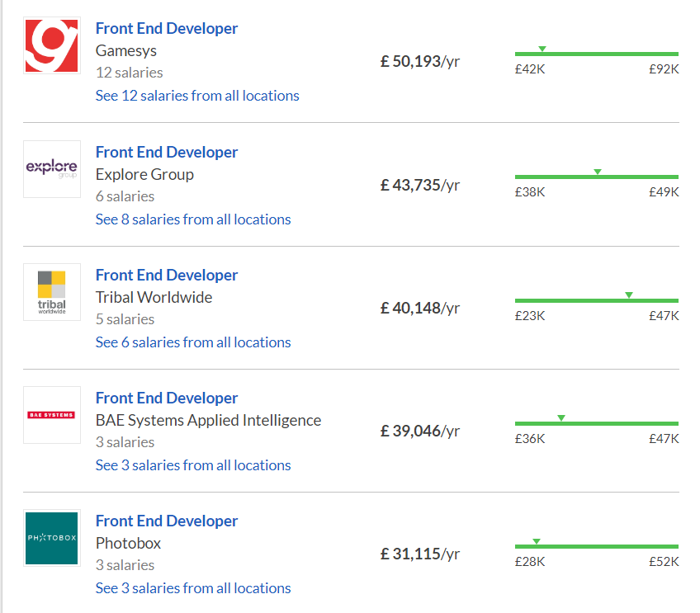The width and height of the screenshot is (700, 613).
Task: Select the £ 43,735/yr salary figure
Action: (419, 185)
